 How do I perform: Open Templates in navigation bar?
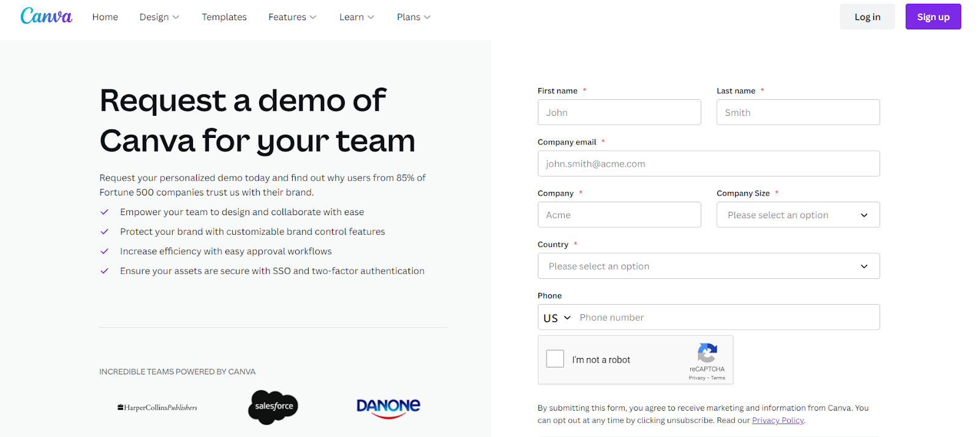click(x=224, y=17)
